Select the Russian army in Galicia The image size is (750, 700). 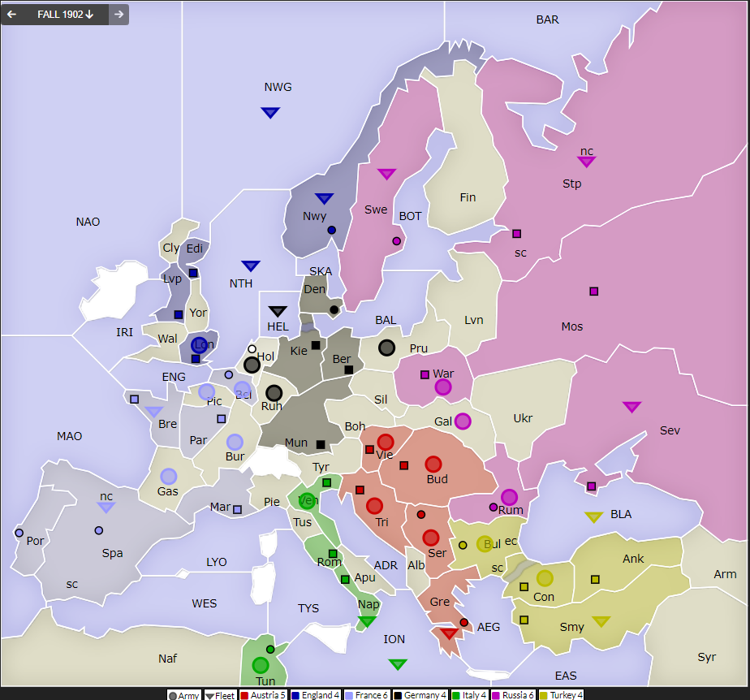463,421
